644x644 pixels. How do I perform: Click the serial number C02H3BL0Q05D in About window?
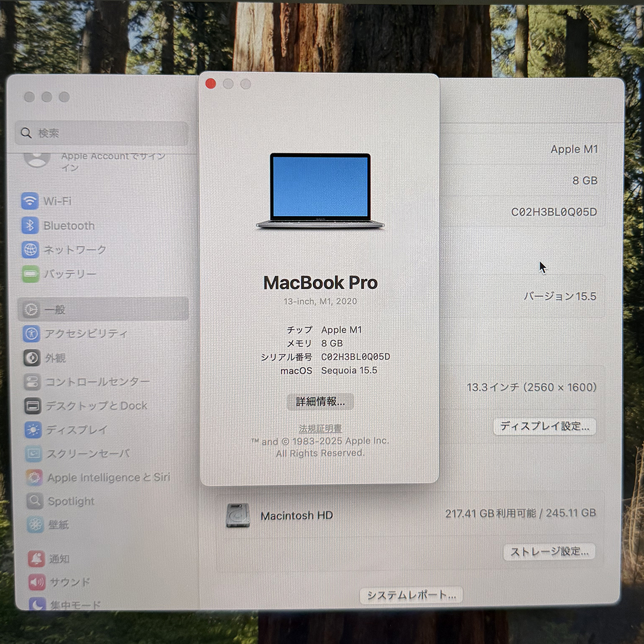(x=356, y=357)
